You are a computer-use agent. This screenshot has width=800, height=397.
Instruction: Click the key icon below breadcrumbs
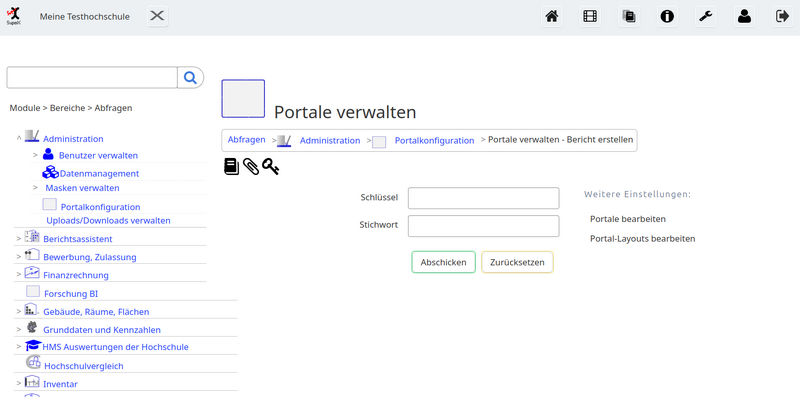270,167
